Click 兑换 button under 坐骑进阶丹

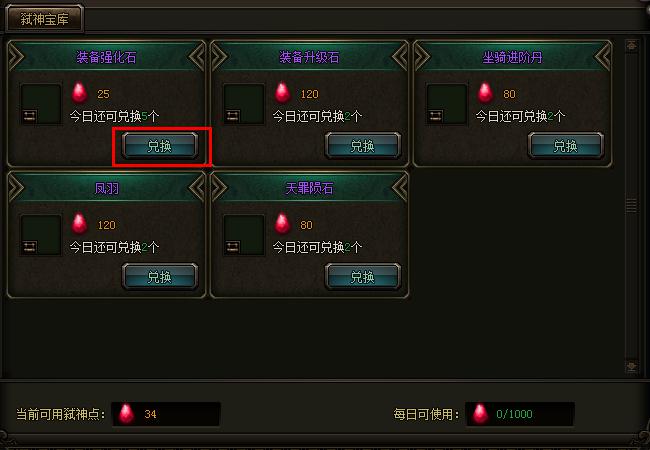click(566, 146)
